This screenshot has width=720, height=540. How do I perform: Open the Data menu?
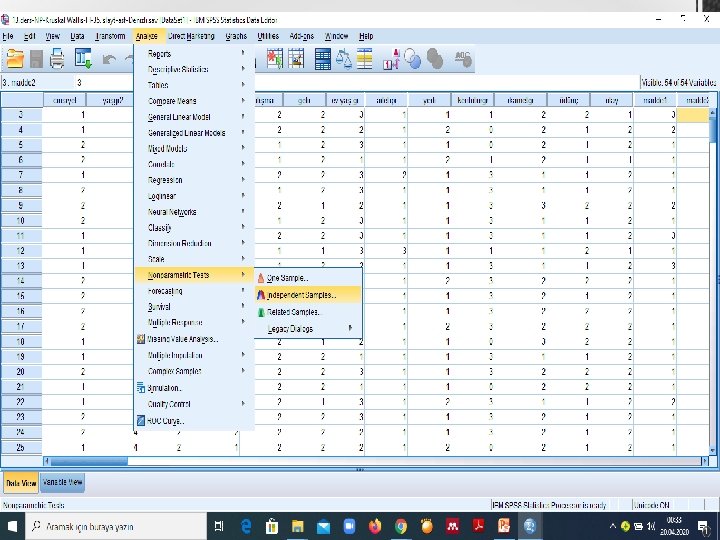(x=77, y=36)
